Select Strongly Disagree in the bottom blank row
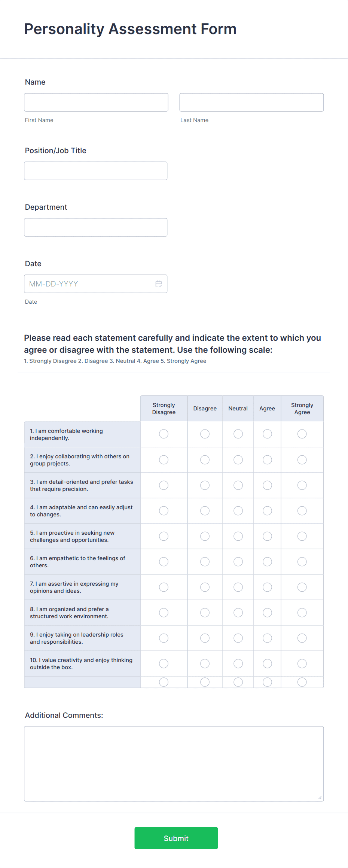Screen dimensions: 348x868 pos(164,682)
